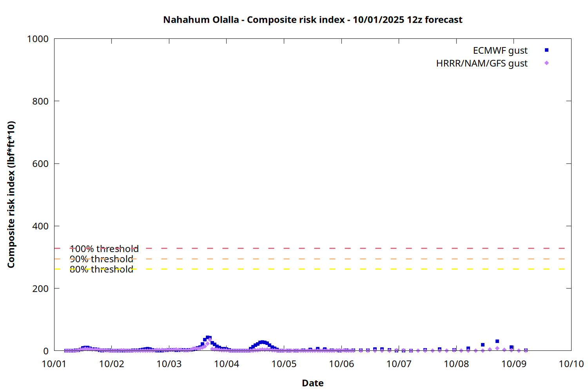Viewport: 588px width, 392px height.
Task: Click the blue square ECMWF gust legend marker
Action: pyautogui.click(x=546, y=50)
